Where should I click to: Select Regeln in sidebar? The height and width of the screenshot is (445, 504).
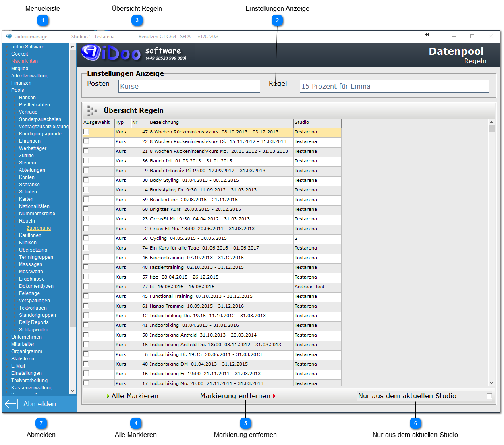click(x=27, y=221)
